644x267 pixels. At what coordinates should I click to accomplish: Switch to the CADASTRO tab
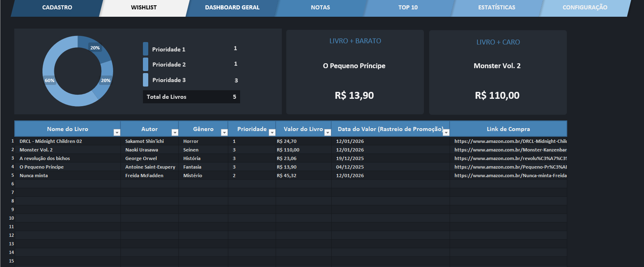pos(57,8)
